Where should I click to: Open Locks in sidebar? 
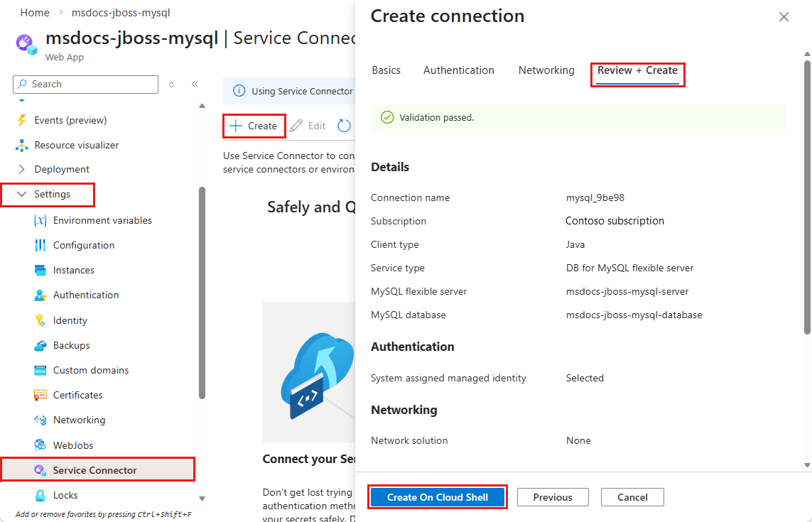tap(65, 495)
